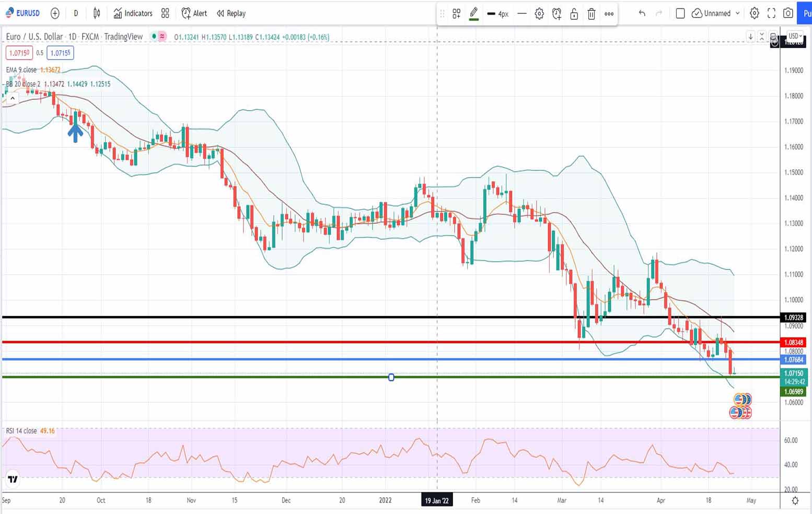
Task: Expand the Unnamed layout dropdown arrow
Action: click(738, 13)
